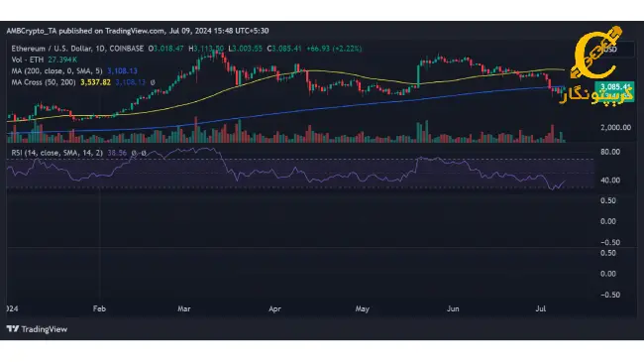Click the low price value L3,003.55
This screenshot has height=362, width=644.
coord(245,49)
